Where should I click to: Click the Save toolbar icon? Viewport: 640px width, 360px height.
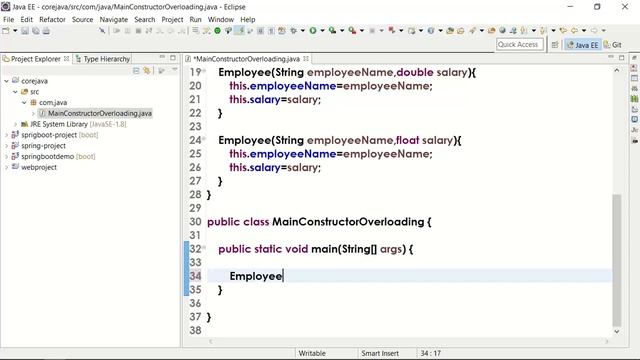(x=25, y=31)
